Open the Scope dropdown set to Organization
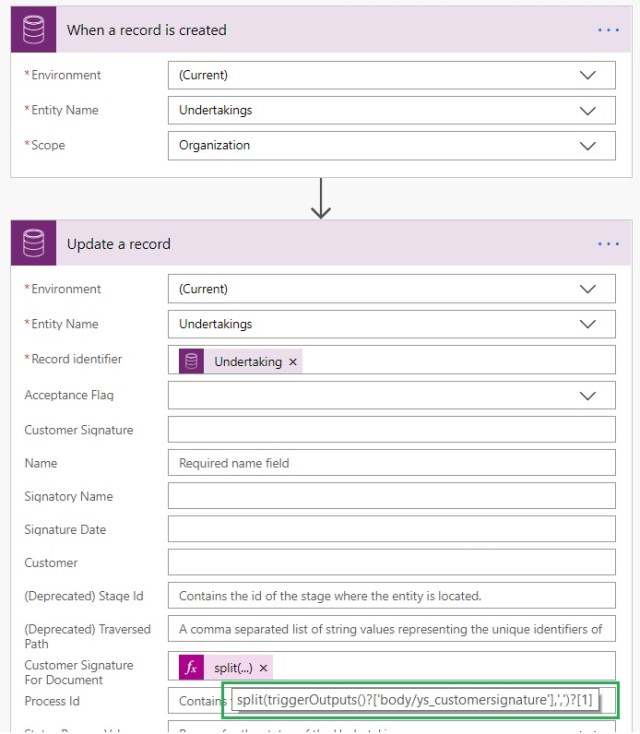Viewport: 640px width, 734px height. [x=391, y=146]
